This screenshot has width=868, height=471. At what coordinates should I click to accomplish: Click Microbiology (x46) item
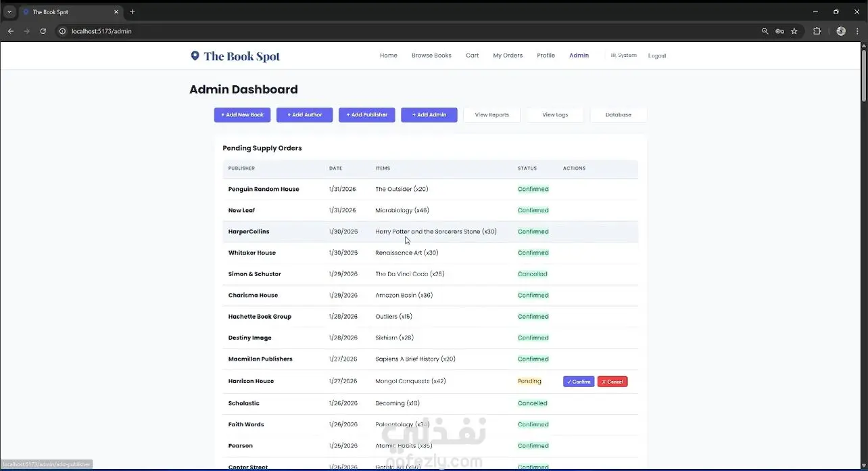click(x=402, y=210)
